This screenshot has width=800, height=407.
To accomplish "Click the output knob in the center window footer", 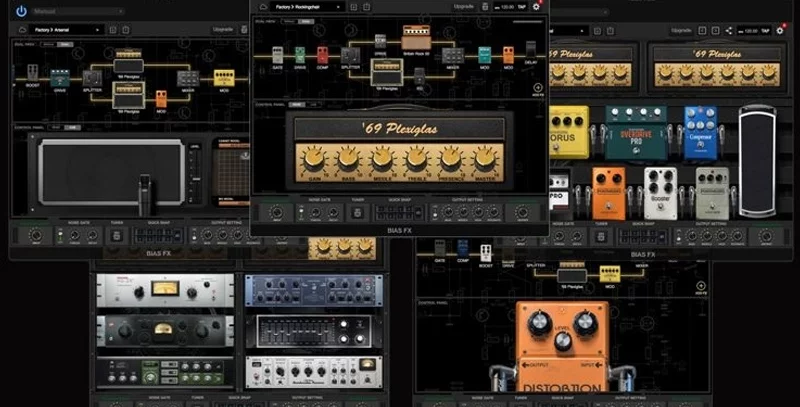I will pyautogui.click(x=522, y=212).
